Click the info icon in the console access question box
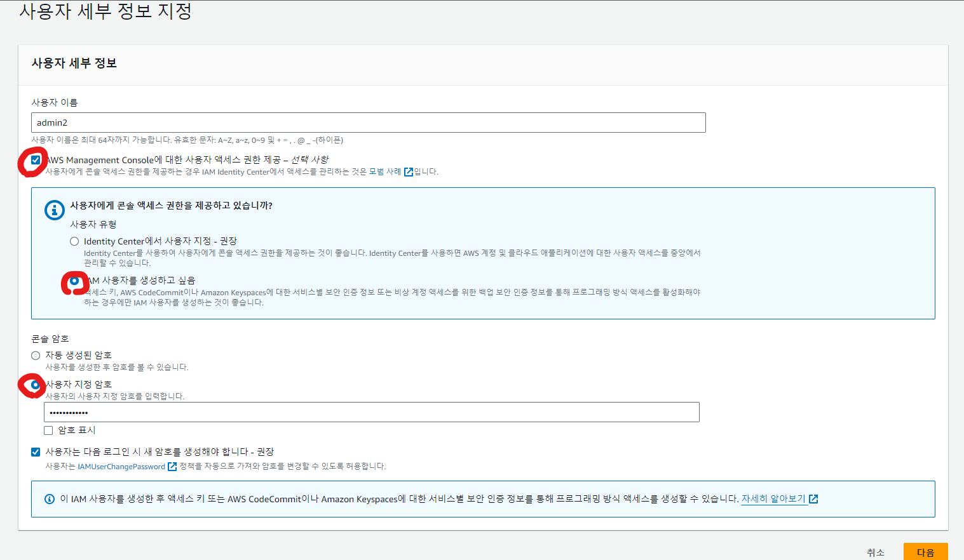964x560 pixels. coord(54,210)
